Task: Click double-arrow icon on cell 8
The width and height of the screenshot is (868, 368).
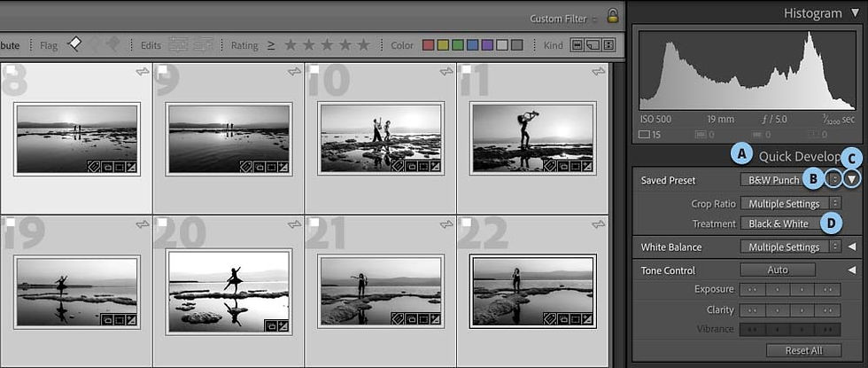Action: (x=142, y=72)
